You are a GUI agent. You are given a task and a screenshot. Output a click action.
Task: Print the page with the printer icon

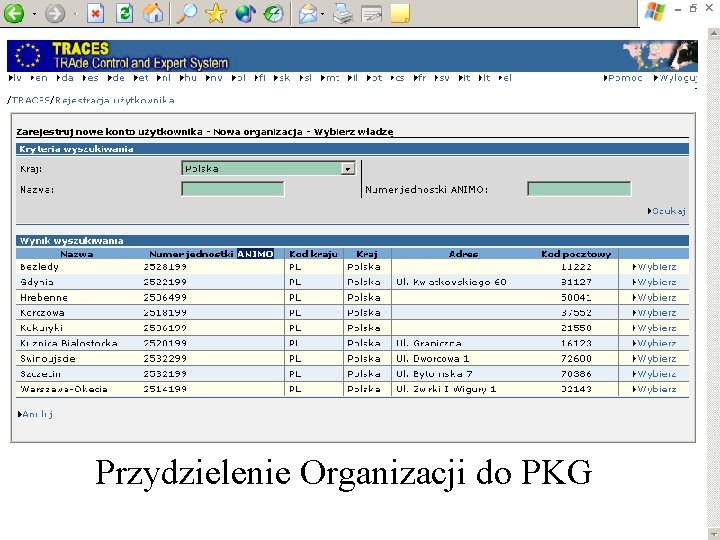tap(343, 13)
